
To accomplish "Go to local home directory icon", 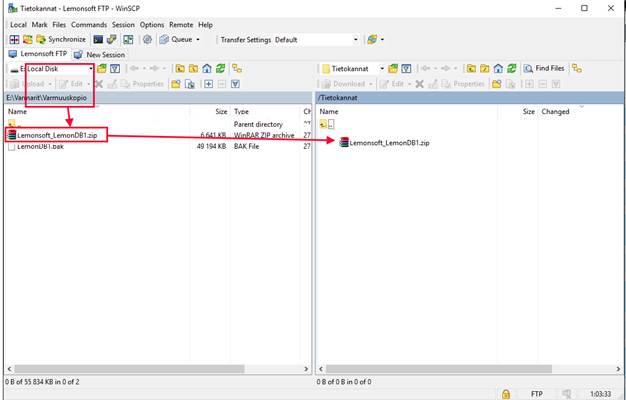I will [207, 69].
